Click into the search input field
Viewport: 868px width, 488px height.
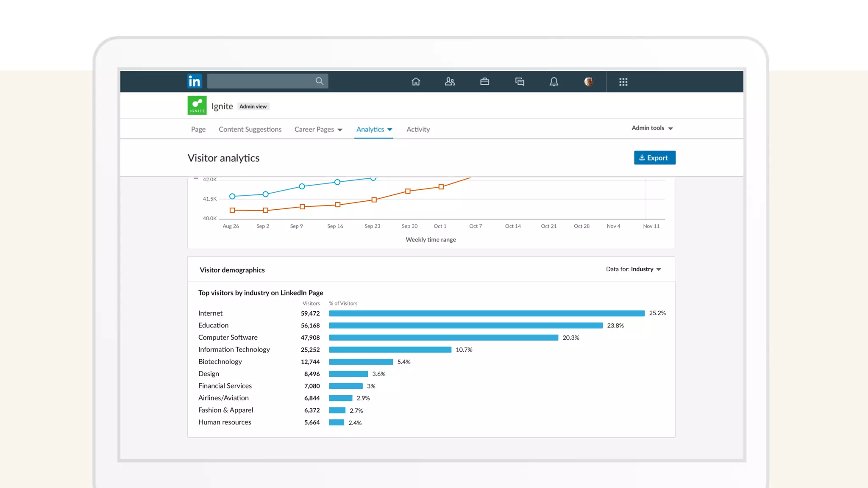pyautogui.click(x=261, y=81)
